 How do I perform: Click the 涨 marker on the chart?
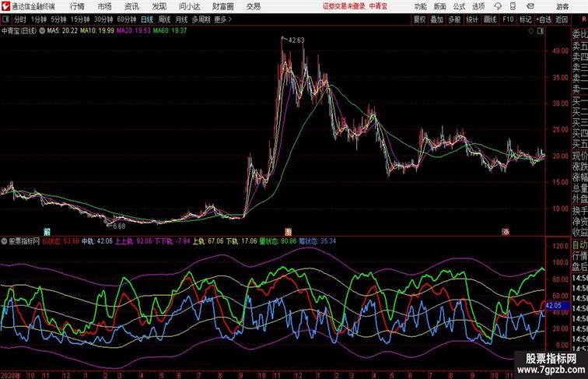tap(506, 232)
